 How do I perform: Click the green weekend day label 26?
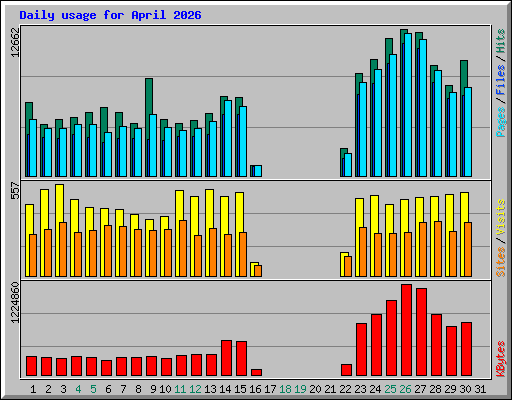(405, 389)
